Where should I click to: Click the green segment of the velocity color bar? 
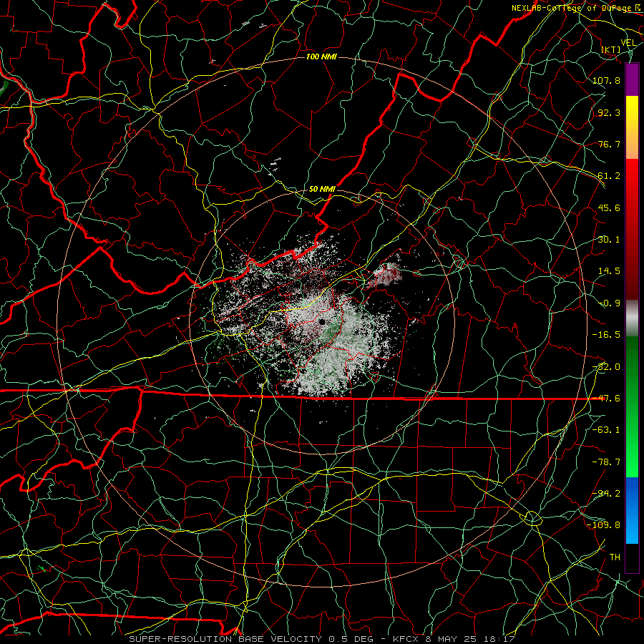click(632, 406)
